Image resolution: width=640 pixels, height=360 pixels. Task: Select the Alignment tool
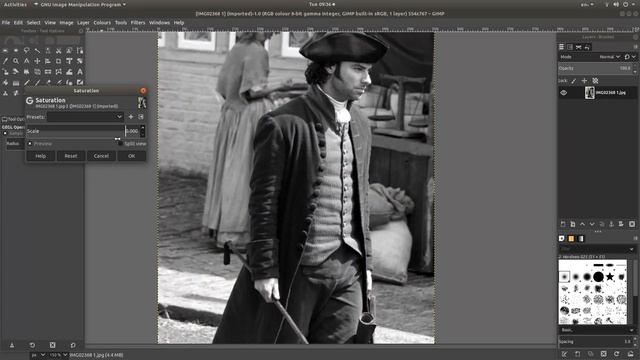point(48,61)
